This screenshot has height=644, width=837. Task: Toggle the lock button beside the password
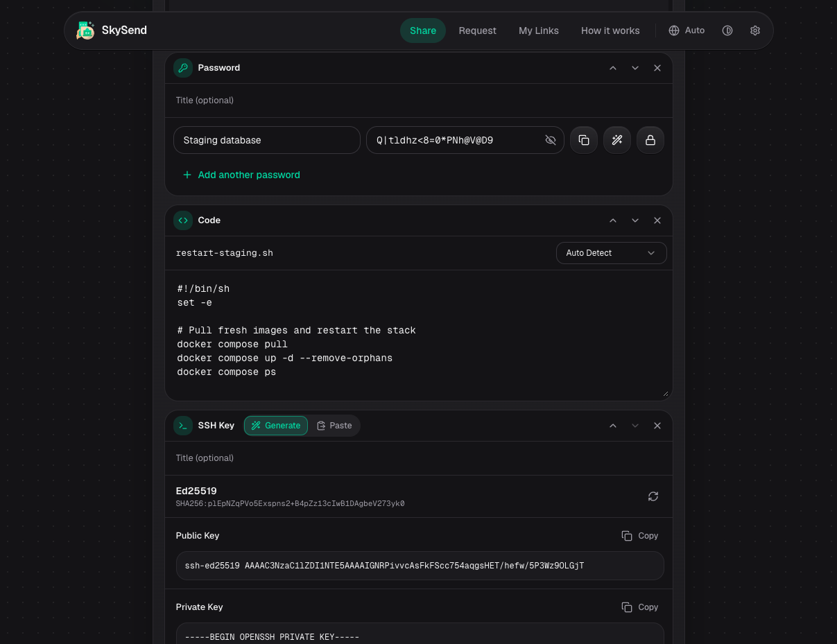pos(650,140)
